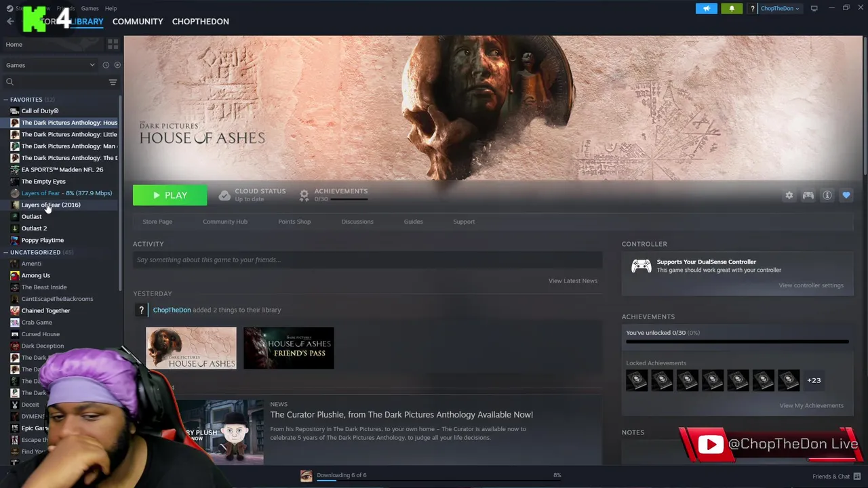Click the download progress bar in status bar
Screen dimensions: 868x488
437,480
